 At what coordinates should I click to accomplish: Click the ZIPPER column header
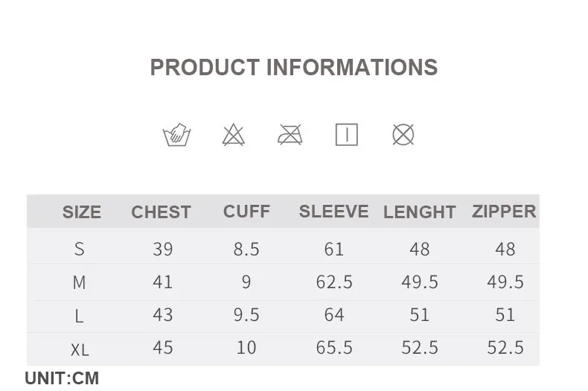point(504,212)
